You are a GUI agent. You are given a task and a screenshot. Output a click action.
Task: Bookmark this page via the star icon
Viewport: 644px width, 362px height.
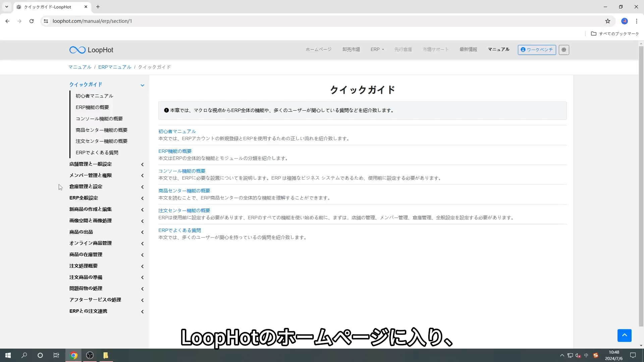coord(608,21)
